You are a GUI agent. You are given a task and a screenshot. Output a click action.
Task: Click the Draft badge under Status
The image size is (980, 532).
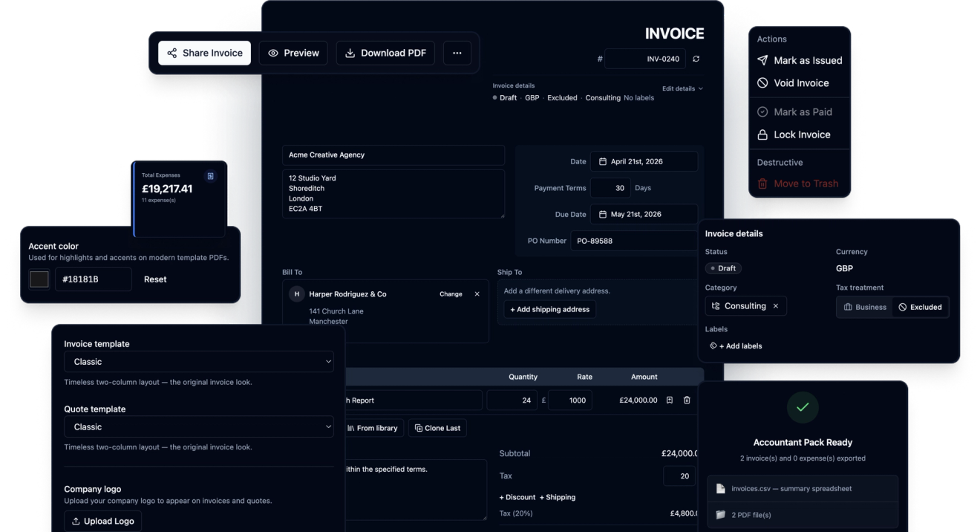(723, 268)
